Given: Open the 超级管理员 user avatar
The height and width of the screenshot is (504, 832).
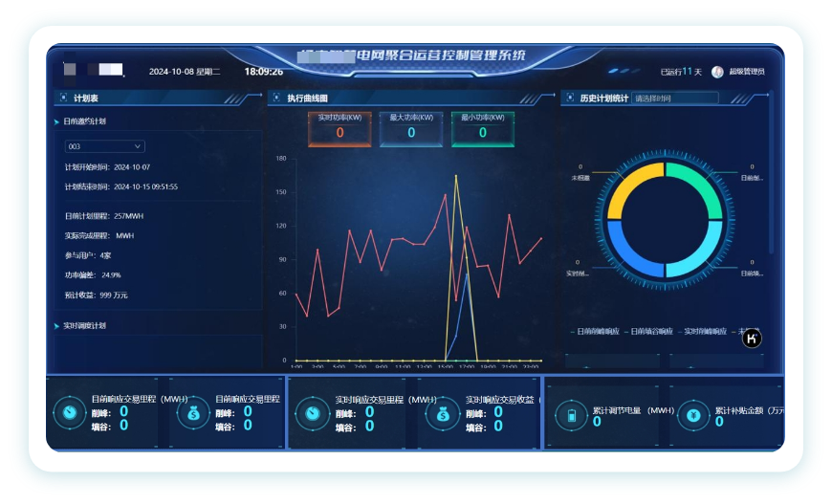Looking at the screenshot, I should pos(717,72).
